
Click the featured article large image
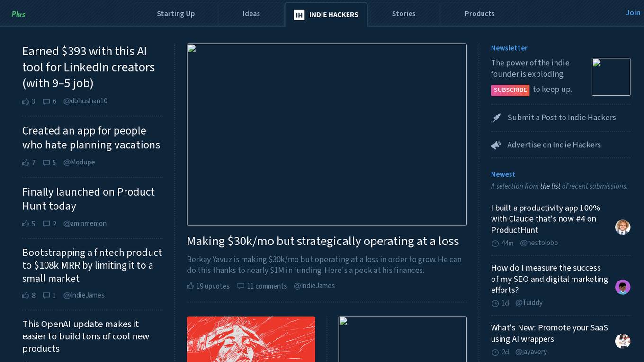pyautogui.click(x=327, y=135)
